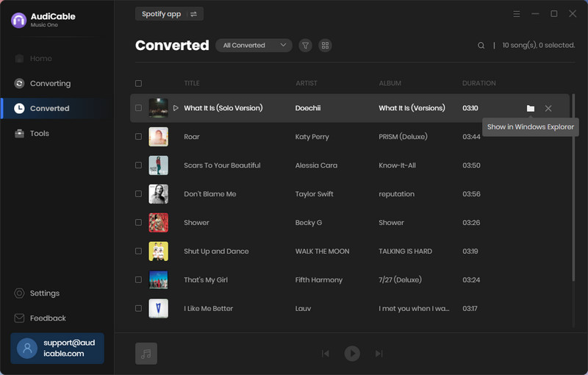The width and height of the screenshot is (588, 375).
Task: Check the What It Is (Solo Version) checkbox
Action: pyautogui.click(x=138, y=108)
